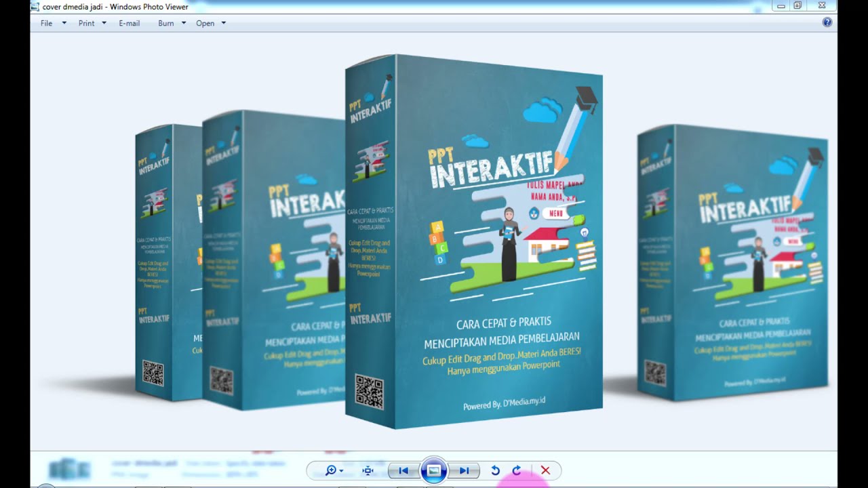868x488 pixels.
Task: Go to the previous photo
Action: pyautogui.click(x=403, y=470)
